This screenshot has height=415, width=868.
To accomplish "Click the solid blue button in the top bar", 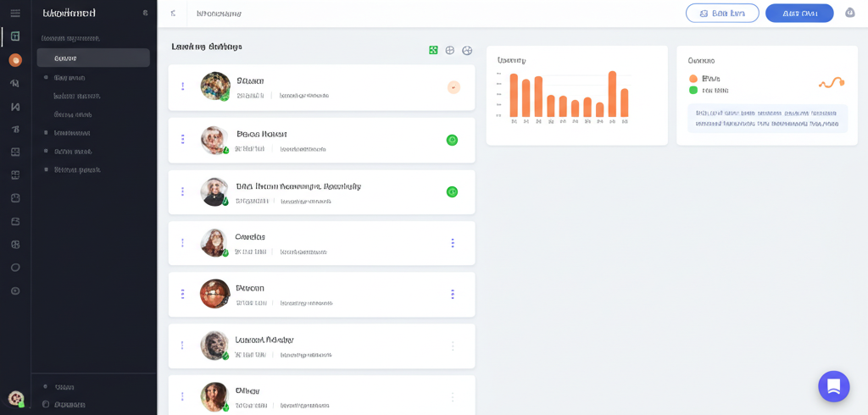I will 799,14.
